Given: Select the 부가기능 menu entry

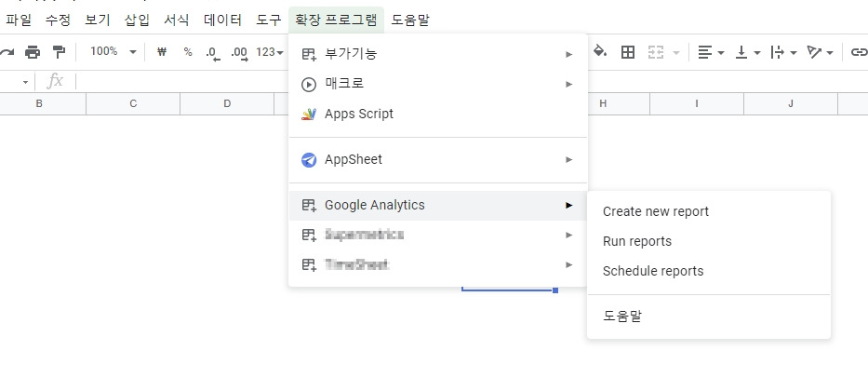Looking at the screenshot, I should click(x=437, y=54).
